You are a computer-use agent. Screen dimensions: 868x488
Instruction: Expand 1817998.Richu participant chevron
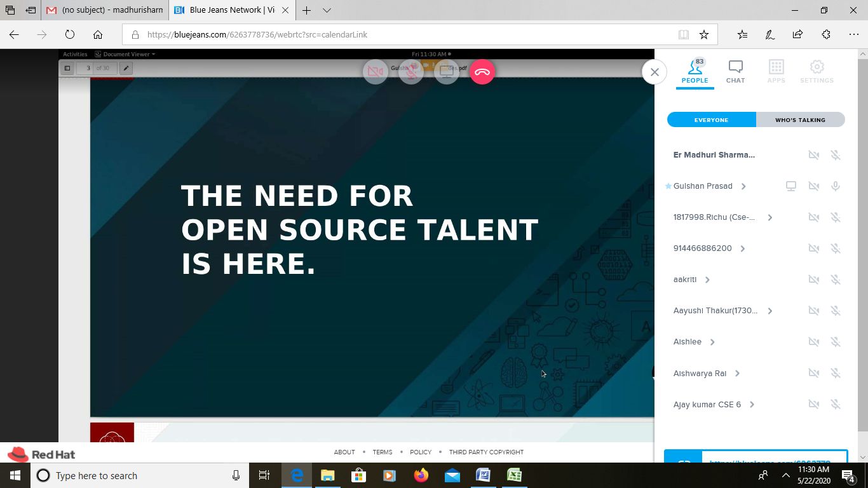coord(770,217)
